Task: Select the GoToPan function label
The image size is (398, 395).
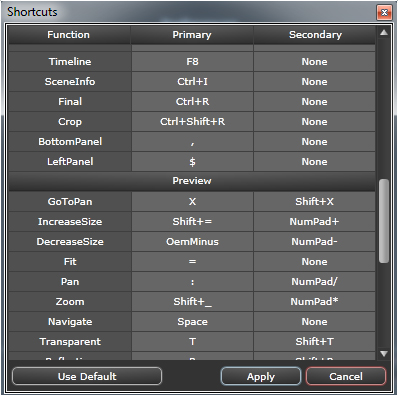Action: [70, 202]
